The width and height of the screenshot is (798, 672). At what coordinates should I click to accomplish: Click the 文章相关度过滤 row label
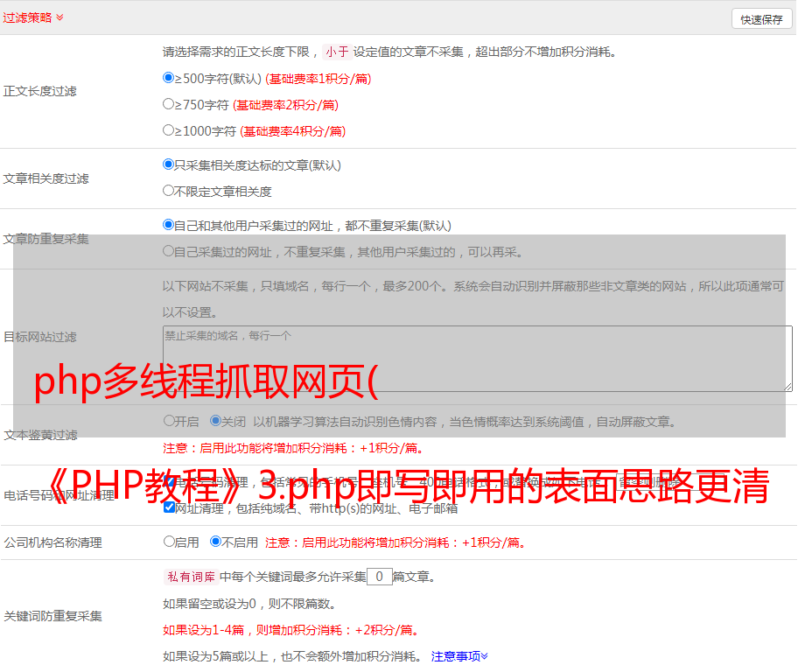point(45,178)
